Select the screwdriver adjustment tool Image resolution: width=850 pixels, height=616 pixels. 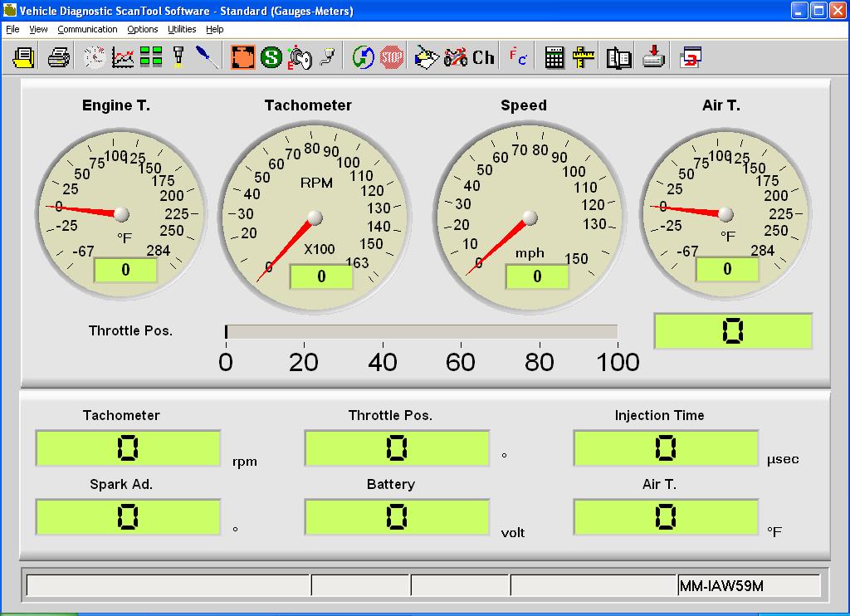coord(207,57)
